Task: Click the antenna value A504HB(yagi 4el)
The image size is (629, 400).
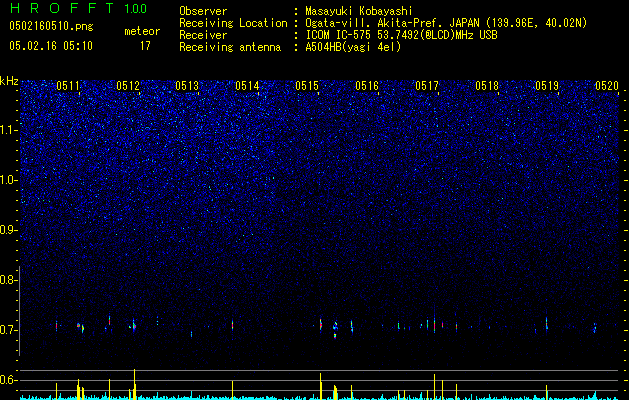Action: (x=353, y=47)
